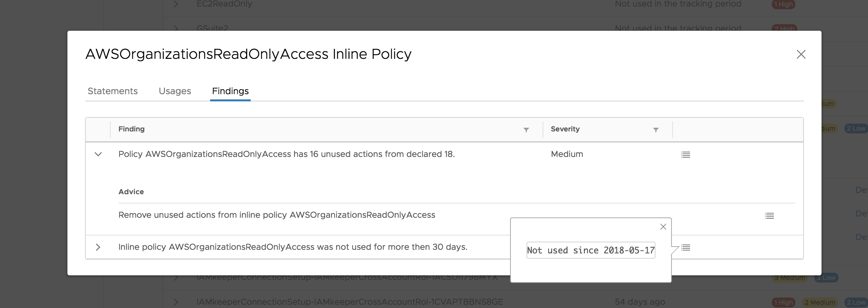This screenshot has width=868, height=308.
Task: Click the 1 High badge on EC2ReadOnly row
Action: point(783,4)
